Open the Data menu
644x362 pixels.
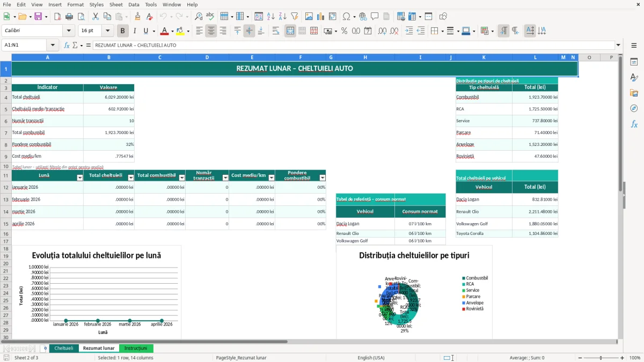coord(134,4)
